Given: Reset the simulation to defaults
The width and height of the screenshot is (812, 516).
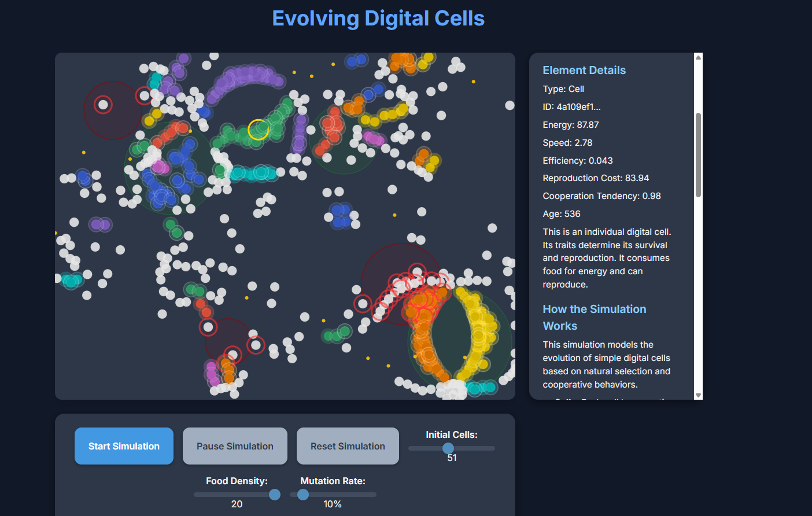Looking at the screenshot, I should point(347,446).
